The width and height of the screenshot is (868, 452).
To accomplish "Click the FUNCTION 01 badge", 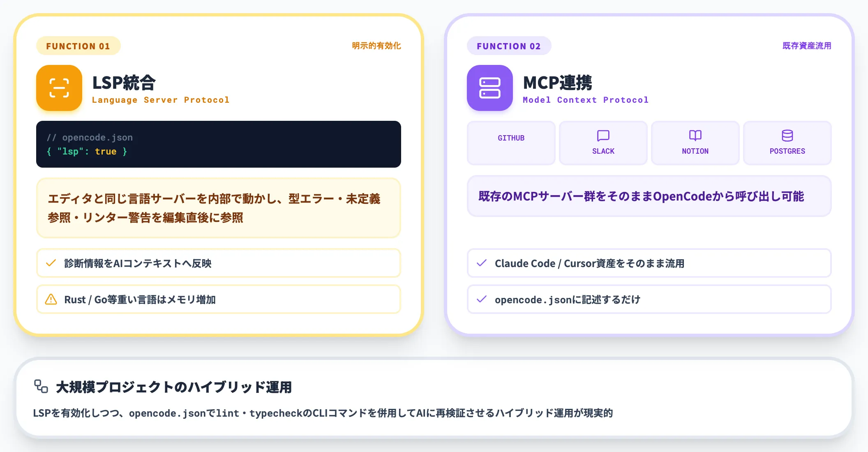I will coord(78,46).
